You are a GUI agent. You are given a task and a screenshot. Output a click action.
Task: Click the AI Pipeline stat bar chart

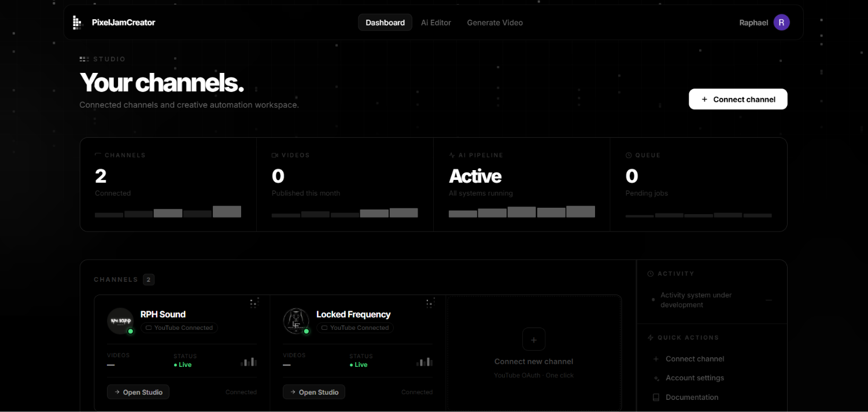[x=522, y=211]
